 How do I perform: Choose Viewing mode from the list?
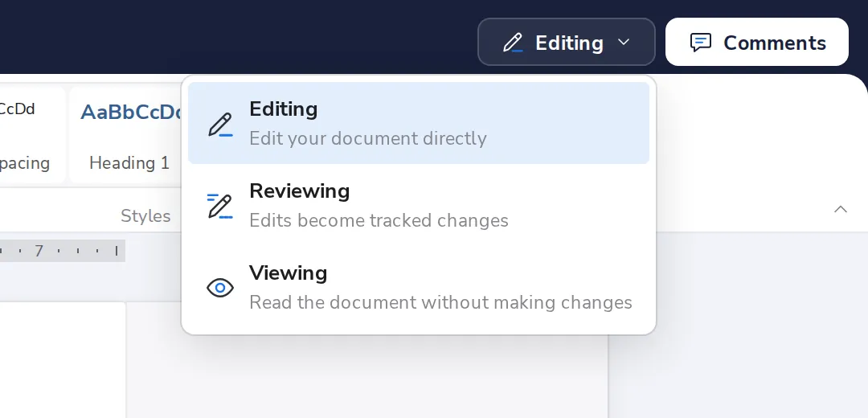coord(419,287)
